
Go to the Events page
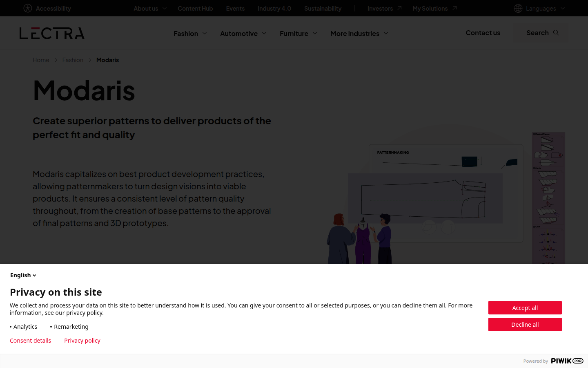point(235,8)
